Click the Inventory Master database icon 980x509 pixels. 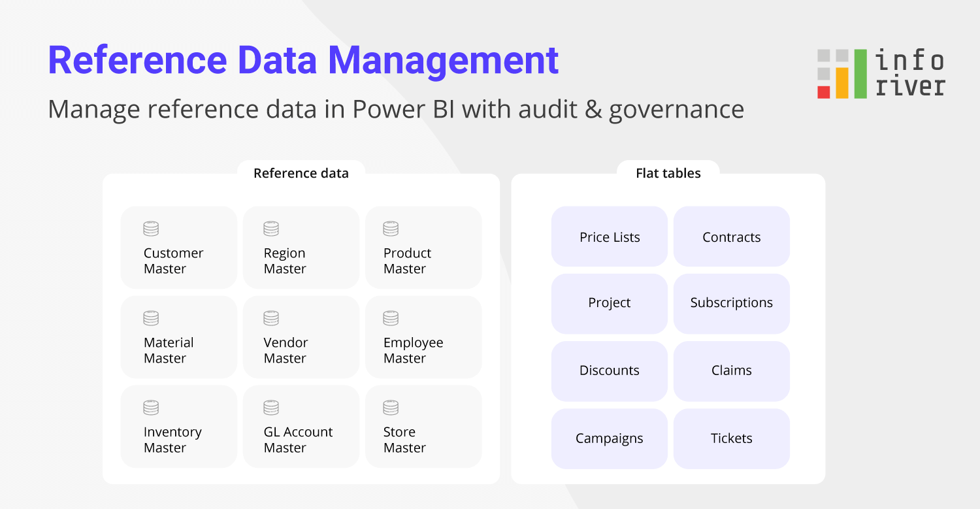[150, 406]
